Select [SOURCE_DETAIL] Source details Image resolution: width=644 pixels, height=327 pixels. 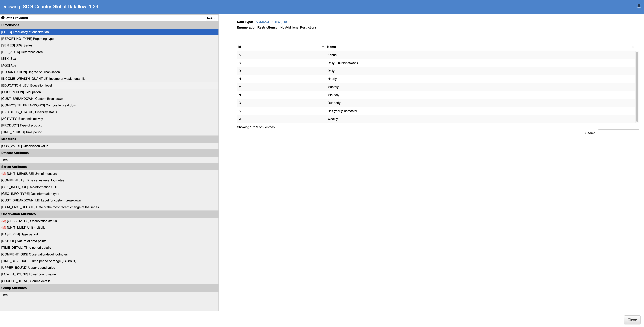tap(109, 281)
